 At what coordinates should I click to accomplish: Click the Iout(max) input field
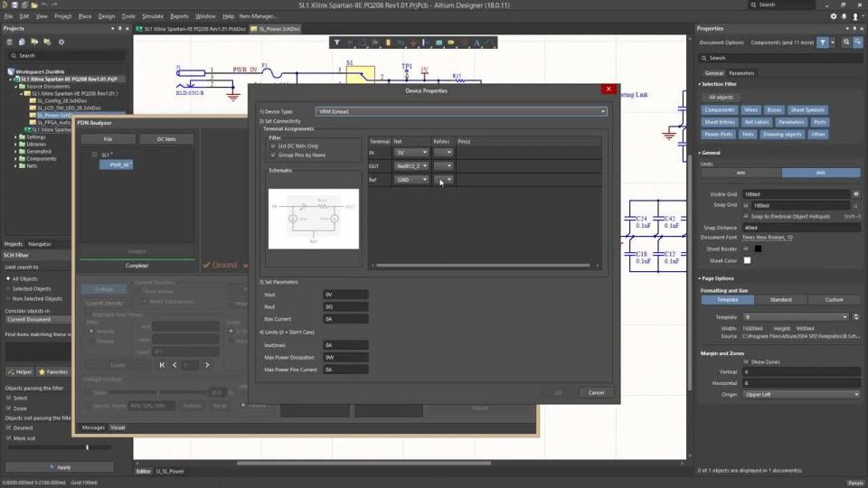(x=345, y=345)
